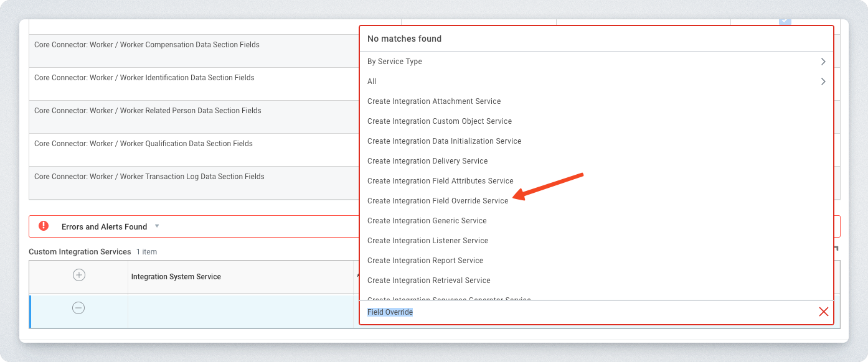Click the chevron arrow next to All
This screenshot has width=868, height=362.
(x=823, y=81)
